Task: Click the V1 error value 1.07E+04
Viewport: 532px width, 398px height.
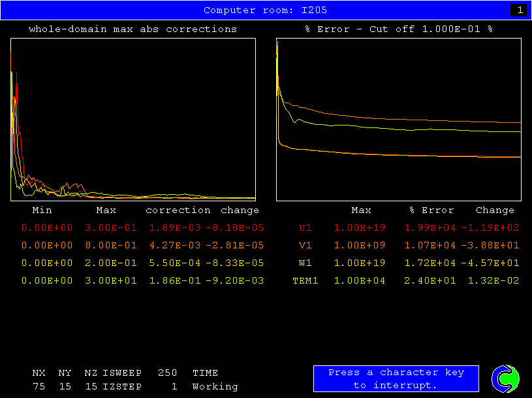Action: (x=430, y=245)
